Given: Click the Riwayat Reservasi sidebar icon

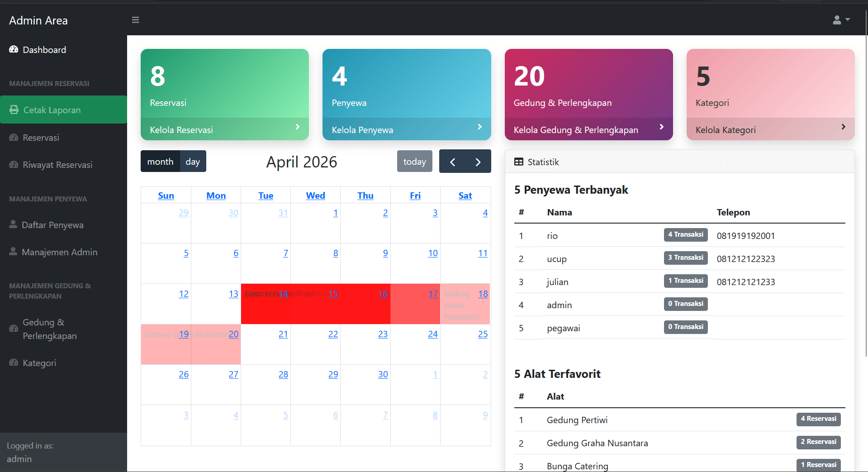Looking at the screenshot, I should tap(14, 165).
